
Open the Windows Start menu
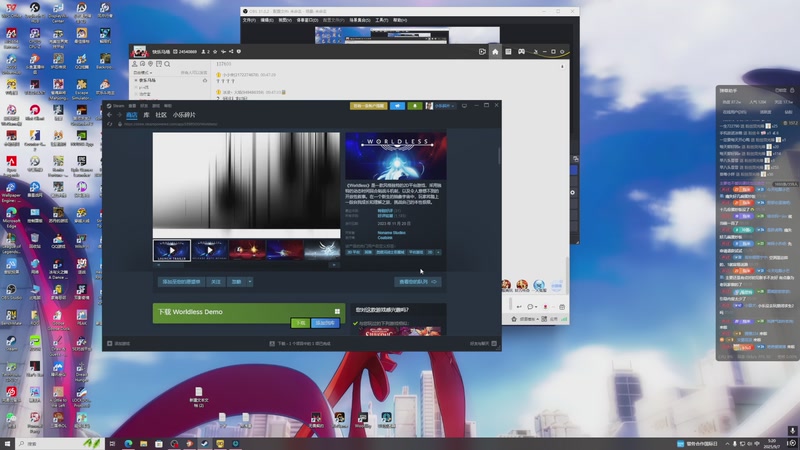click(7, 444)
